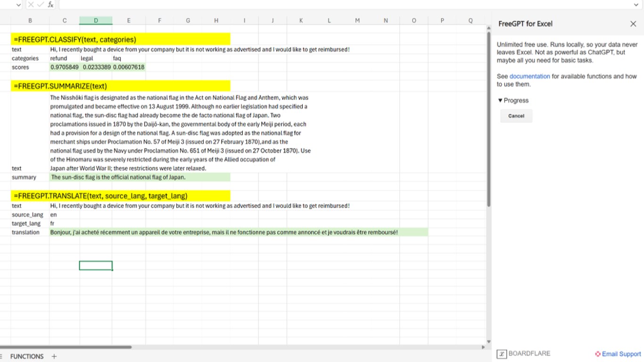The width and height of the screenshot is (644, 362).
Task: Select the 'scores' label cell
Action: pyautogui.click(x=30, y=67)
